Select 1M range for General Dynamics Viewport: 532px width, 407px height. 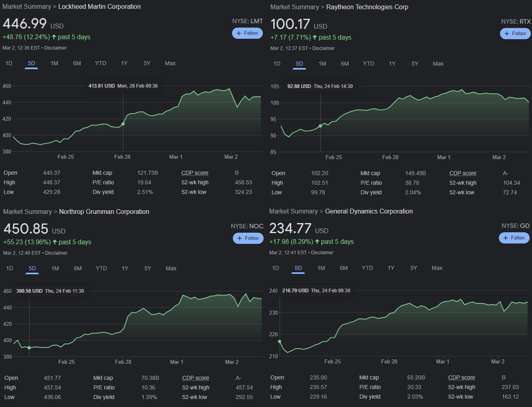[x=321, y=268]
